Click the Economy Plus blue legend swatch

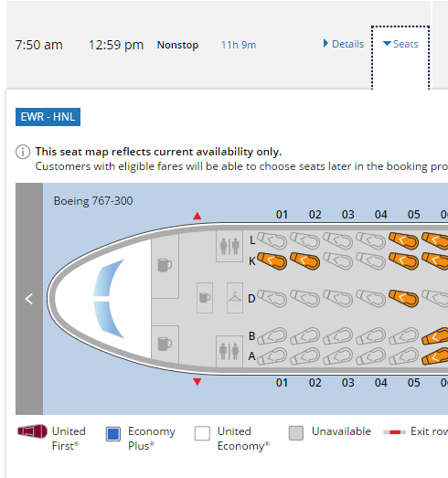click(x=113, y=434)
